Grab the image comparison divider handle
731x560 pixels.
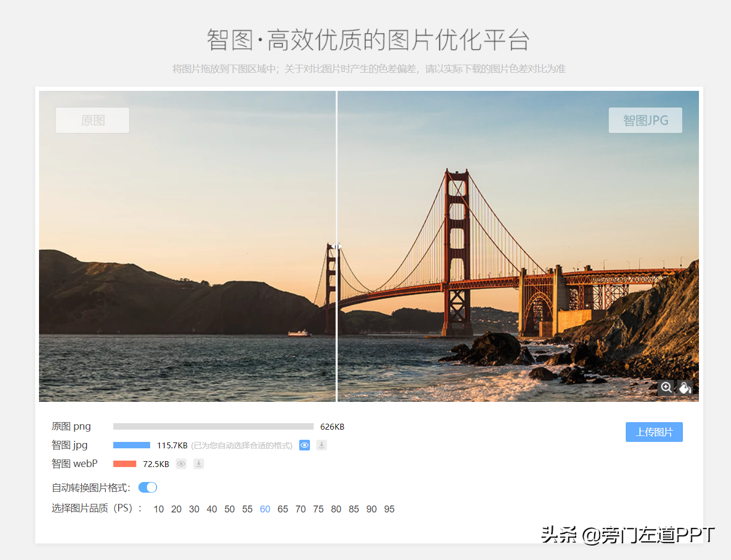(x=337, y=246)
